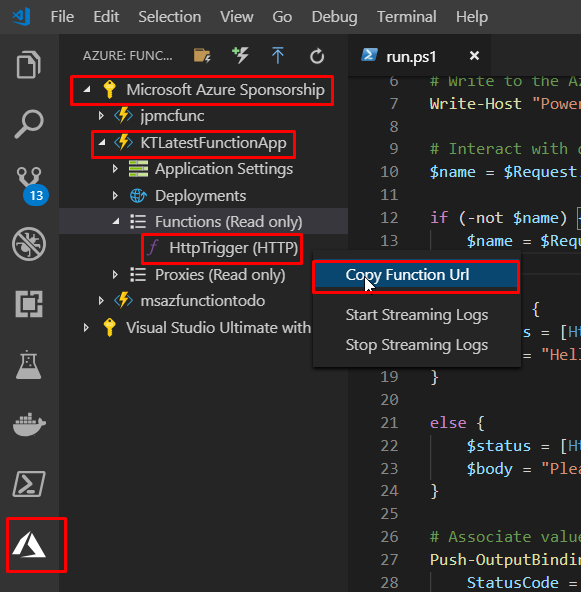
Task: Open Source Control with 13 badge
Action: click(32, 186)
